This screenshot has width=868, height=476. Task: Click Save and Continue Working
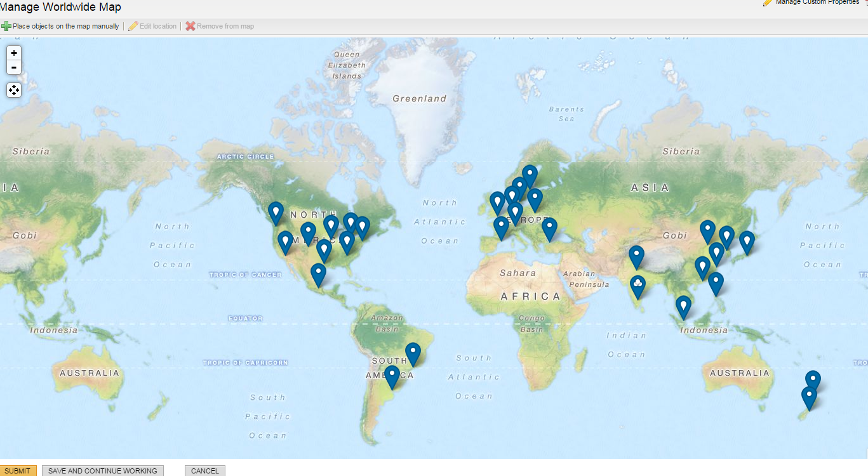point(103,471)
